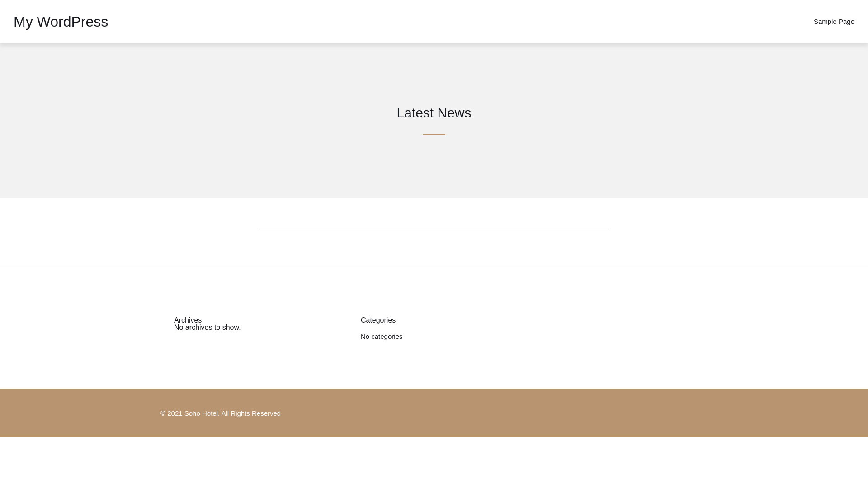Viewport: 868px width, 488px height.
Task: Click the Archives widget heading
Action: (188, 320)
